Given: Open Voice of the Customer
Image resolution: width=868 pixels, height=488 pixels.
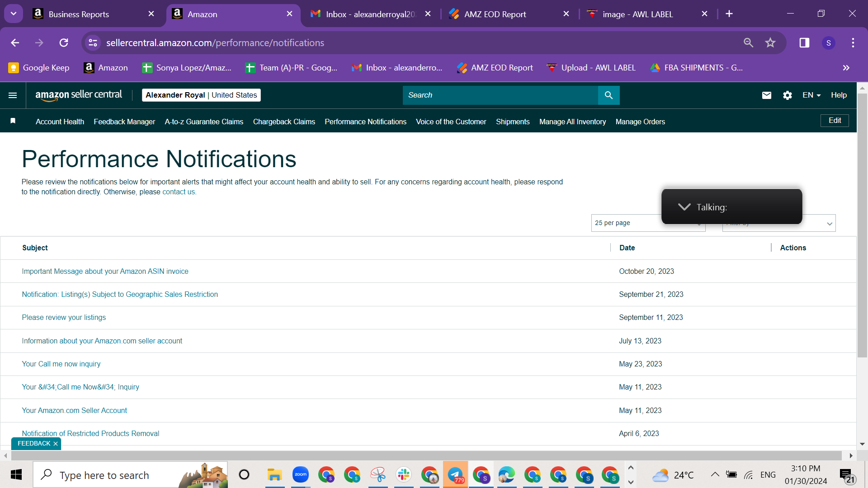Looking at the screenshot, I should pyautogui.click(x=451, y=122).
